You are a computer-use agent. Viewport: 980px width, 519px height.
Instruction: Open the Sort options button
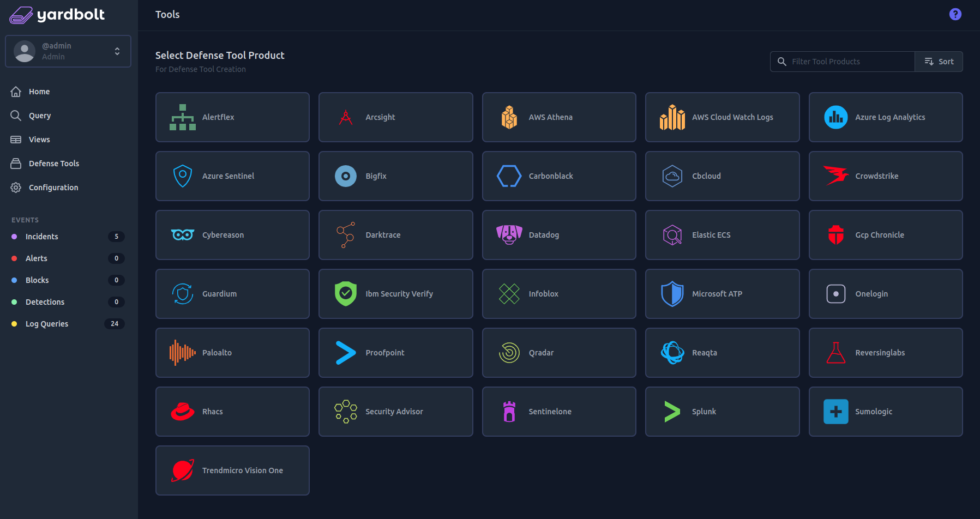point(939,62)
